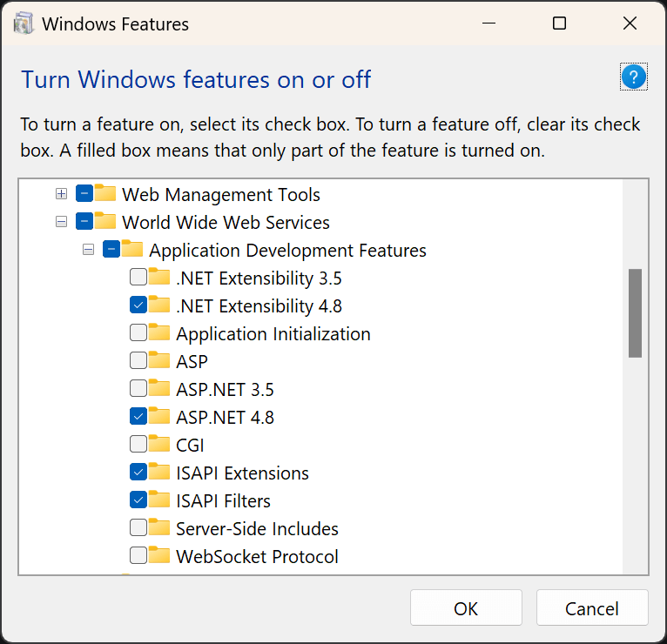The width and height of the screenshot is (667, 644).
Task: Click the CGI folder icon
Action: 159,443
